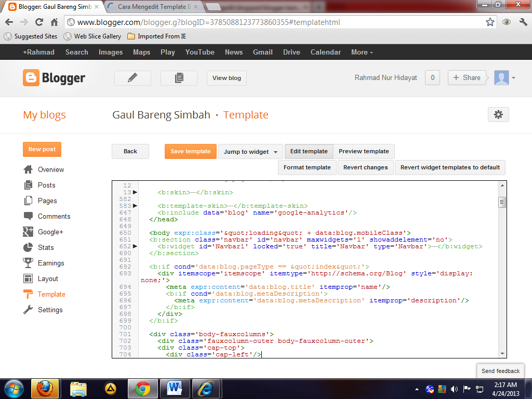Open the Jump to widget dropdown
The image size is (532, 399).
point(250,152)
